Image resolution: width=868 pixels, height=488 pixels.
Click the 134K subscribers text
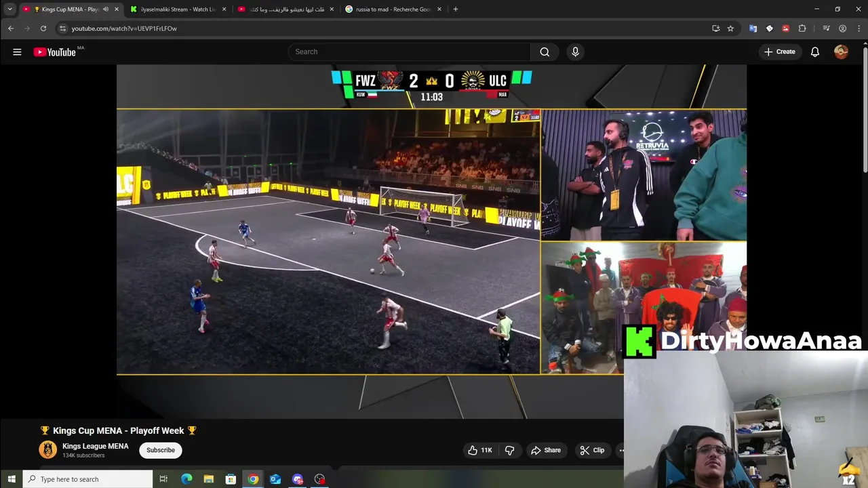(83, 455)
